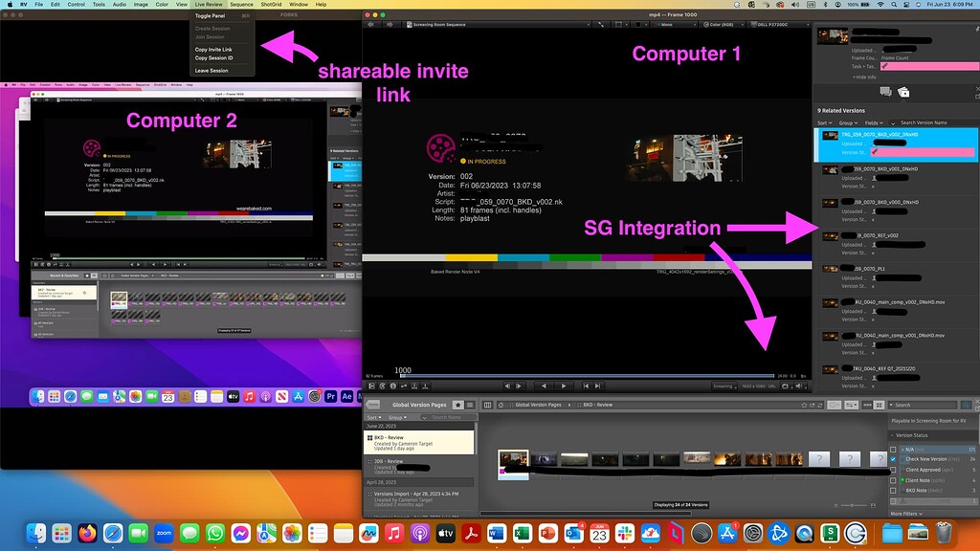980x551 pixels.
Task: Click the media versions stack icon beside comments
Action: click(903, 92)
